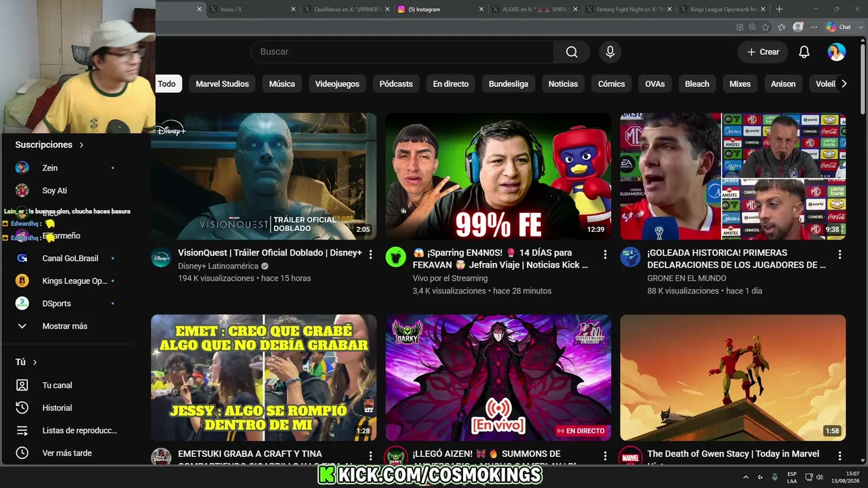Screen dimensions: 868x488
Task: Select the Bleach filter chip
Action: 697,84
